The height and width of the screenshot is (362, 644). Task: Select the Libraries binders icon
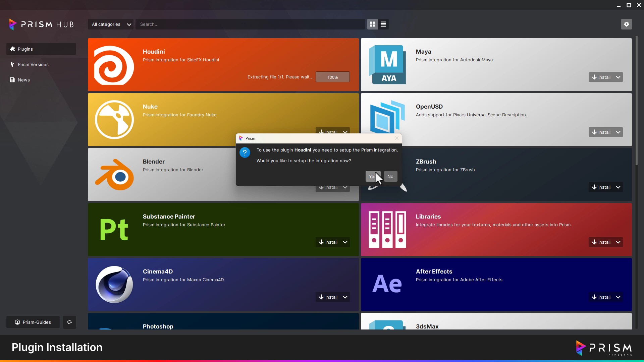tap(387, 230)
